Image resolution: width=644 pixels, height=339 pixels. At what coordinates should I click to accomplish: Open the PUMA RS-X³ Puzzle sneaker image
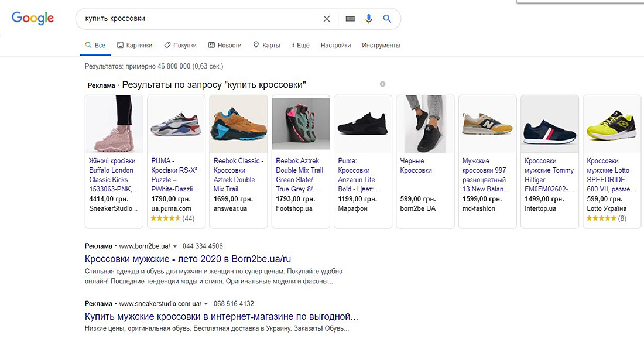click(176, 124)
